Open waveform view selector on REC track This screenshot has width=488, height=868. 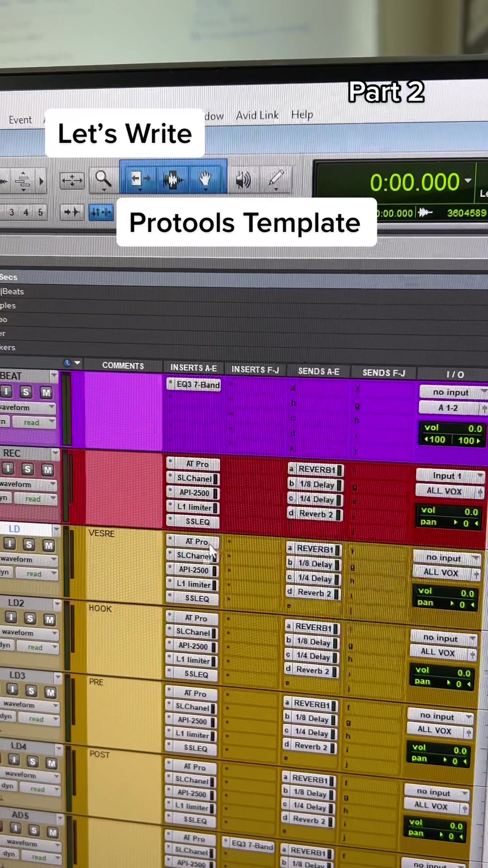click(28, 484)
